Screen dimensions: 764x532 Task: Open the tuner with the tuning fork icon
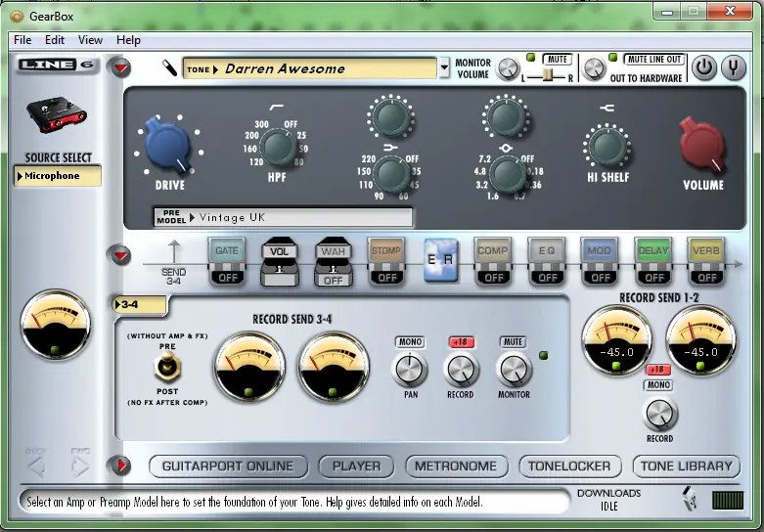click(x=734, y=67)
